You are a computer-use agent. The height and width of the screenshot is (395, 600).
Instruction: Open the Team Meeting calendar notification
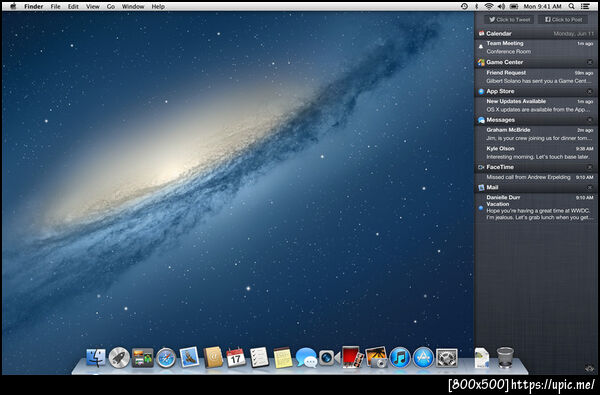[536, 47]
